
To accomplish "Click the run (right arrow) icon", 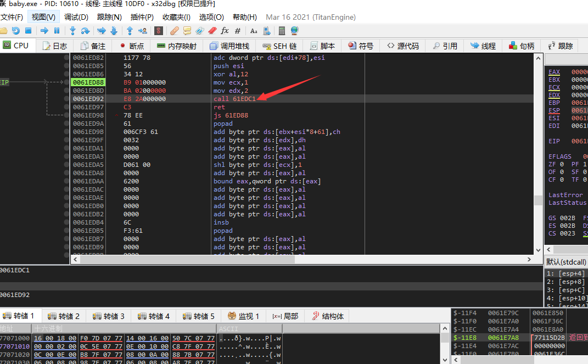I will (44, 31).
